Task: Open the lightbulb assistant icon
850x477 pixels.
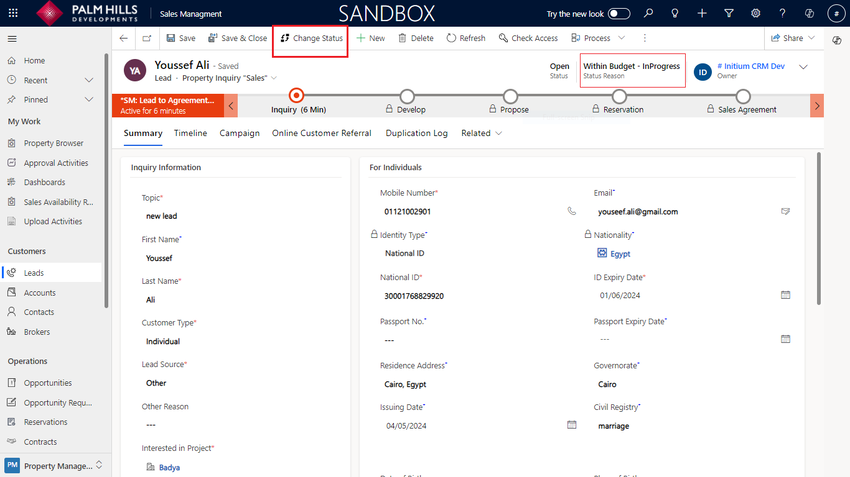Action: (x=675, y=14)
